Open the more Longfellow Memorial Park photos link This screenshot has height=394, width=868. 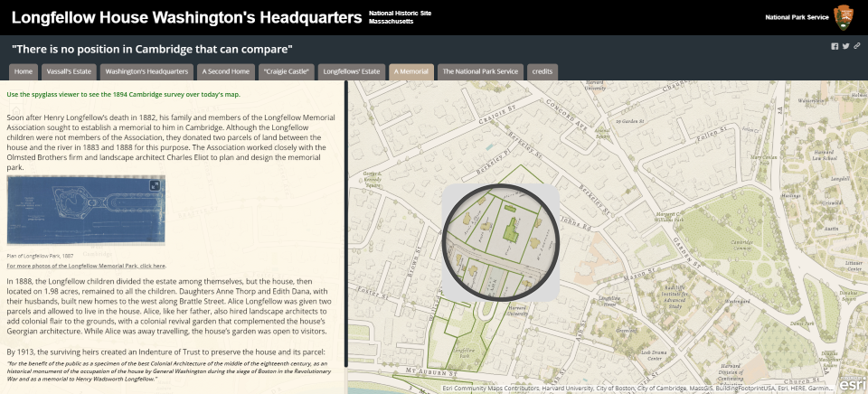tap(86, 267)
